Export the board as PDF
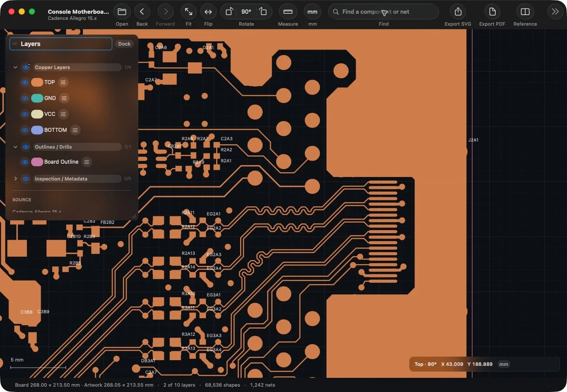 [492, 12]
